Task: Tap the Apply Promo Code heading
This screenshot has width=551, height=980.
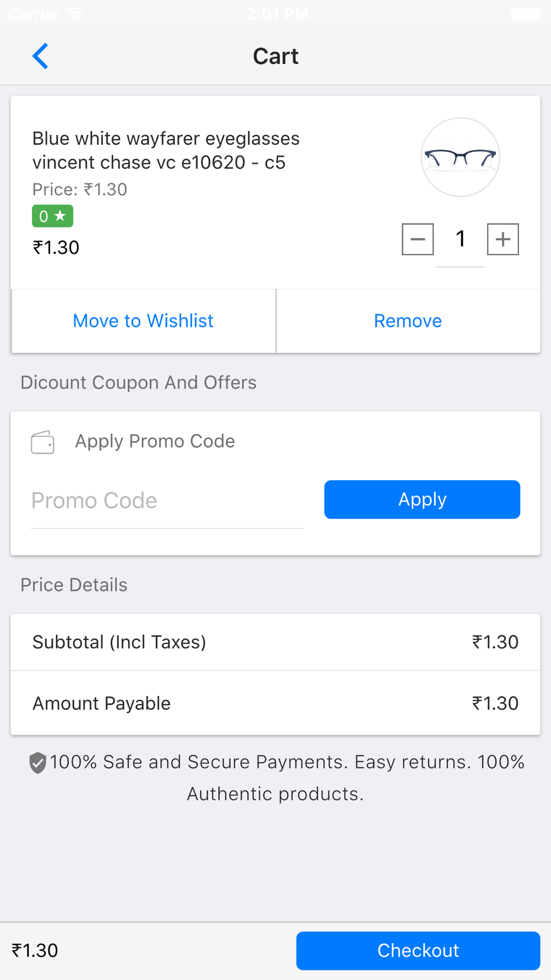Action: click(x=155, y=441)
